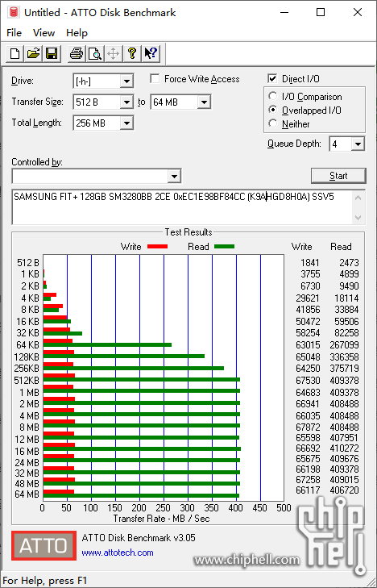This screenshot has height=588, width=377.
Task: Click write value 67872 for 8 MB
Action: (308, 427)
